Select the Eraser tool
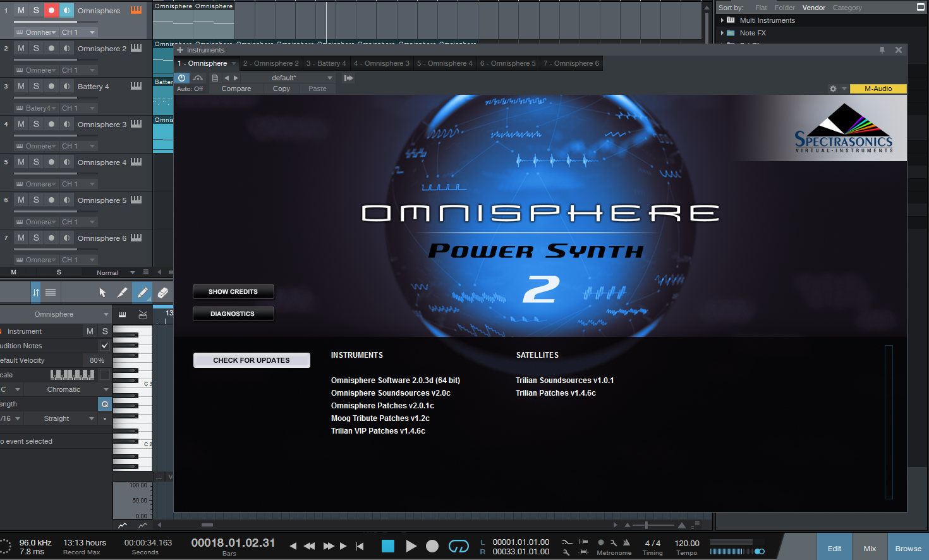Image resolution: width=929 pixels, height=560 pixels. coord(162,293)
